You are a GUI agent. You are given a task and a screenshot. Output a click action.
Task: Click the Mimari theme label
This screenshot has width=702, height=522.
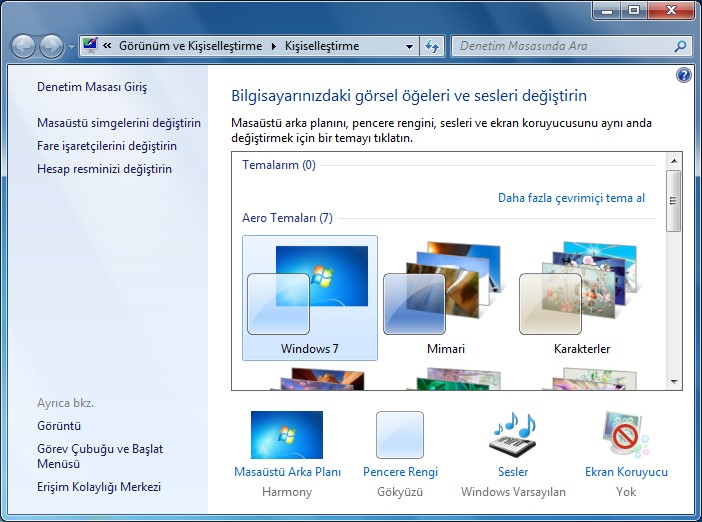pyautogui.click(x=446, y=349)
